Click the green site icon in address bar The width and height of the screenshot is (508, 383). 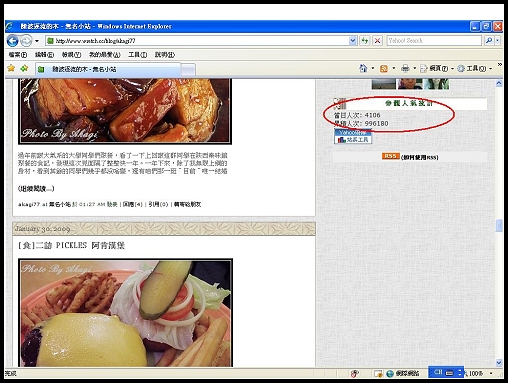point(50,41)
